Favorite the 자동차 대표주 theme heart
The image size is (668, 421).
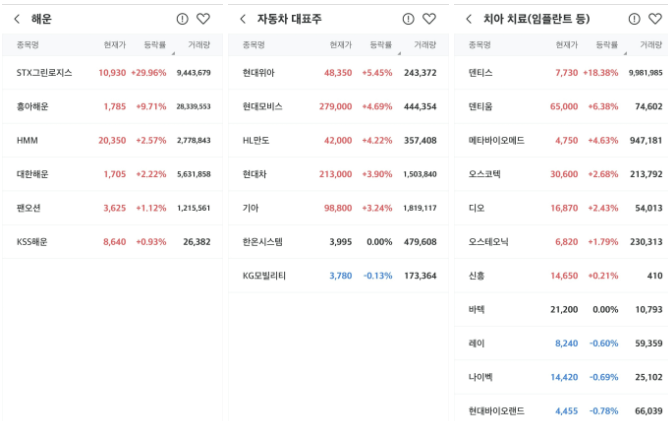[x=429, y=19]
